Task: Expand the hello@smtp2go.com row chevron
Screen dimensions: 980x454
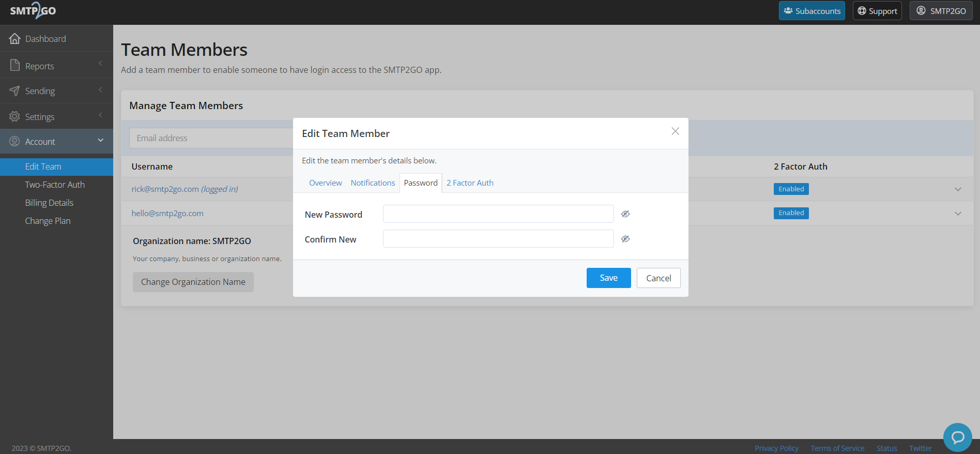Action: coord(958,214)
